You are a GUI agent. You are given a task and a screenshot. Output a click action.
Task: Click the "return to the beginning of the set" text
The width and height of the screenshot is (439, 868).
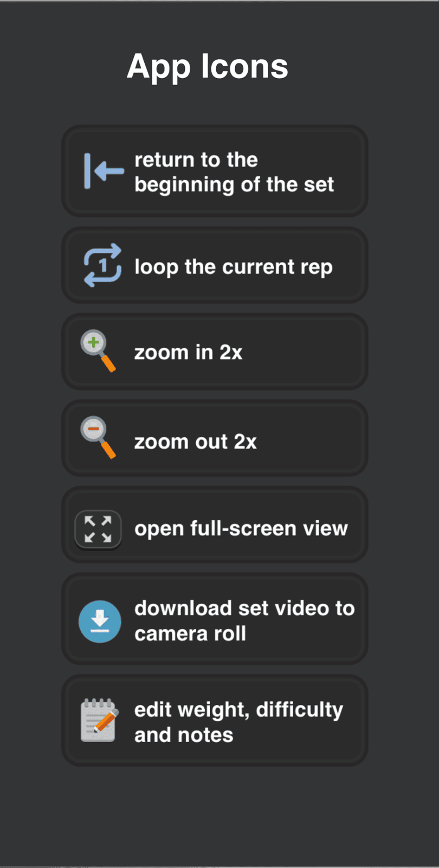[234, 172]
